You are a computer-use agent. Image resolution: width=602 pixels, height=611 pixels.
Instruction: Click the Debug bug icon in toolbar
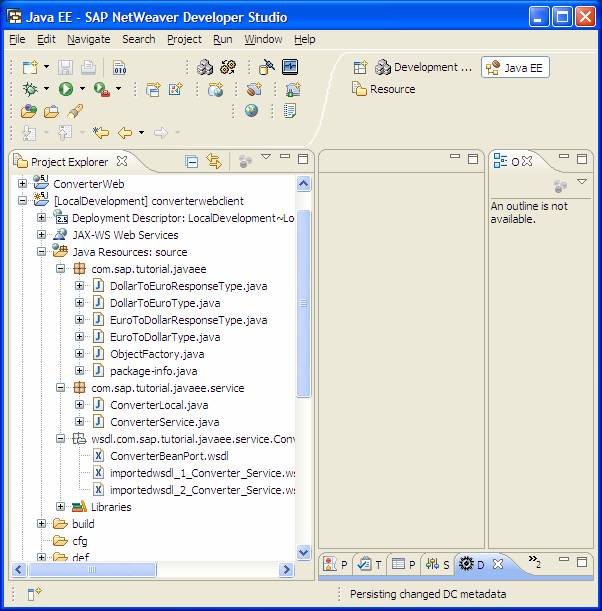point(31,89)
